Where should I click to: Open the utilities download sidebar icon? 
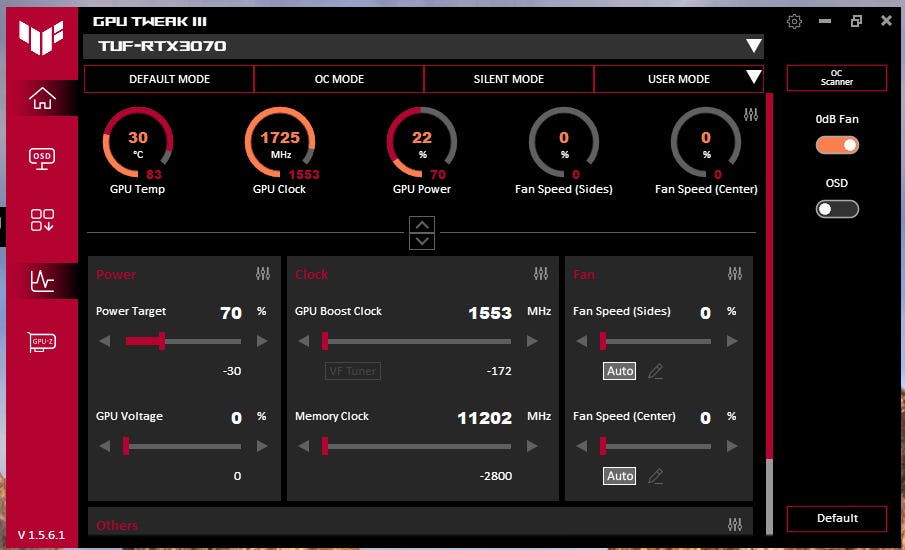click(x=42, y=220)
